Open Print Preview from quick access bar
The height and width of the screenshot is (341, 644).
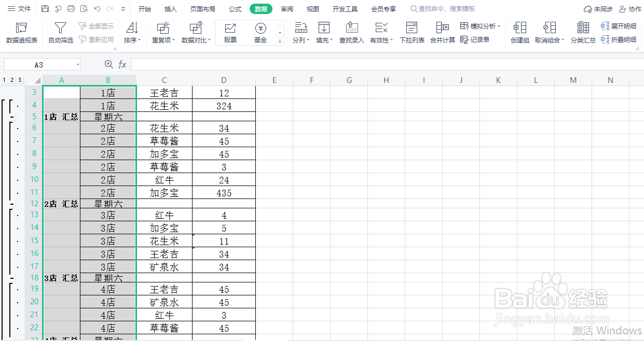coord(84,9)
